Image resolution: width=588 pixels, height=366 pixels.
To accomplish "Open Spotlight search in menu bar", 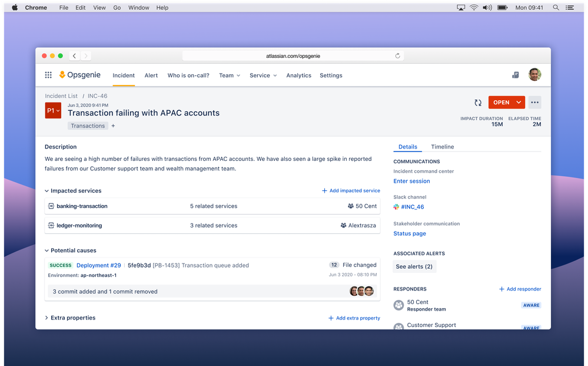I will point(556,8).
